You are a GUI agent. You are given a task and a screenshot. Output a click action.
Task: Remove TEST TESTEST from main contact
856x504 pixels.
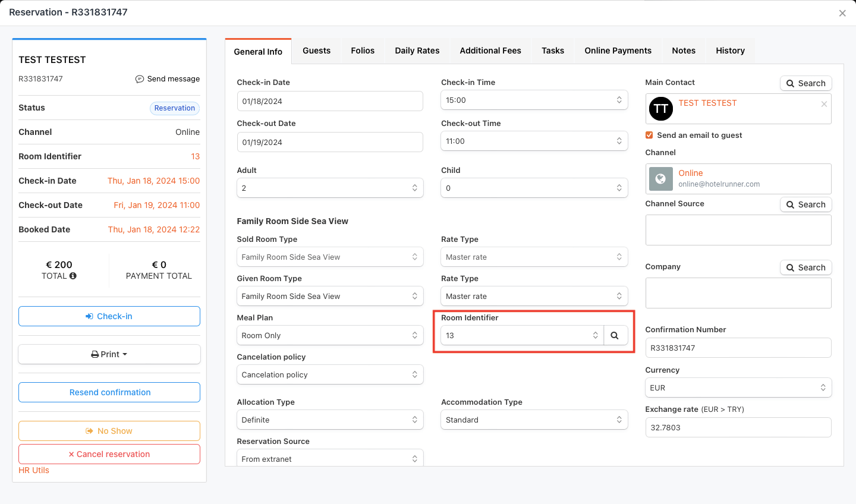824,104
